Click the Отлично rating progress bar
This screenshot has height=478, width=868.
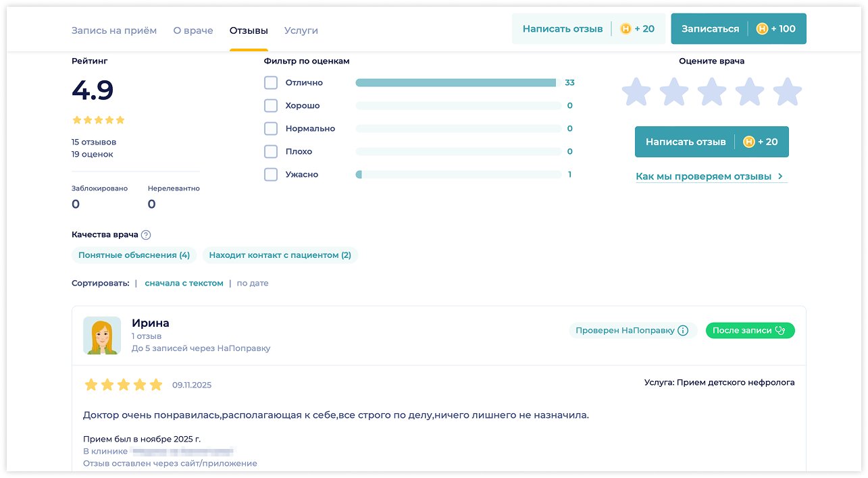click(x=456, y=83)
